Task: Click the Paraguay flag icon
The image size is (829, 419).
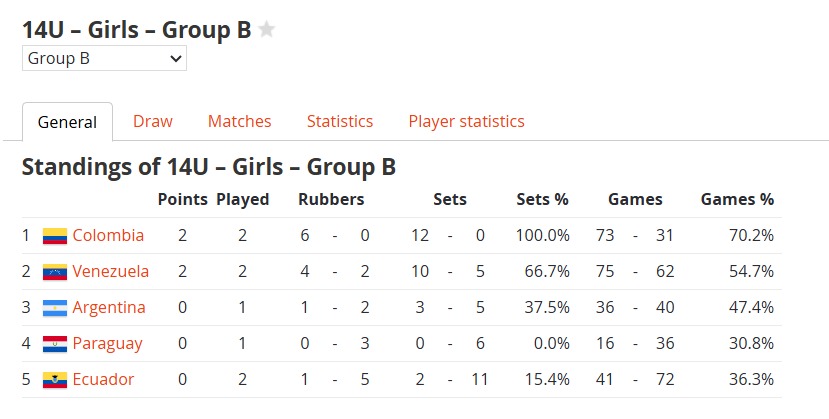Action: pyautogui.click(x=55, y=343)
